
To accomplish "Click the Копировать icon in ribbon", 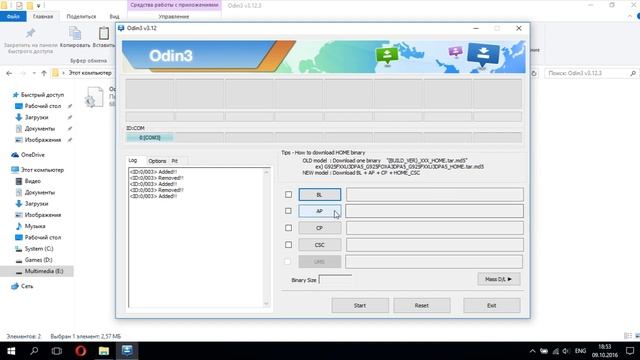I will click(75, 33).
